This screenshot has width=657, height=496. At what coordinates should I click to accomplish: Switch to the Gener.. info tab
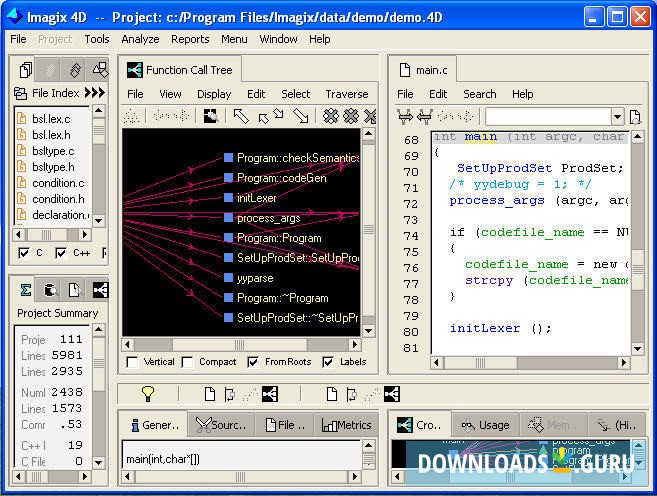pos(155,425)
